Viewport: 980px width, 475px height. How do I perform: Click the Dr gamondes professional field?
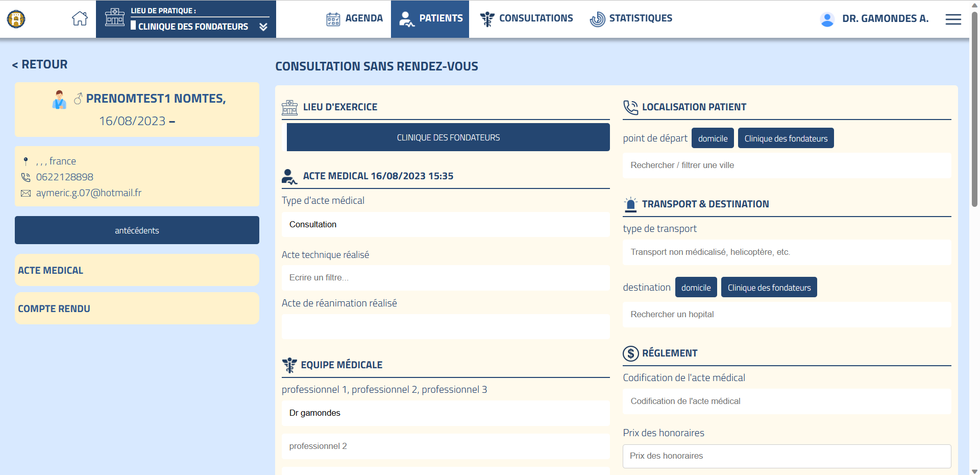[x=446, y=413]
